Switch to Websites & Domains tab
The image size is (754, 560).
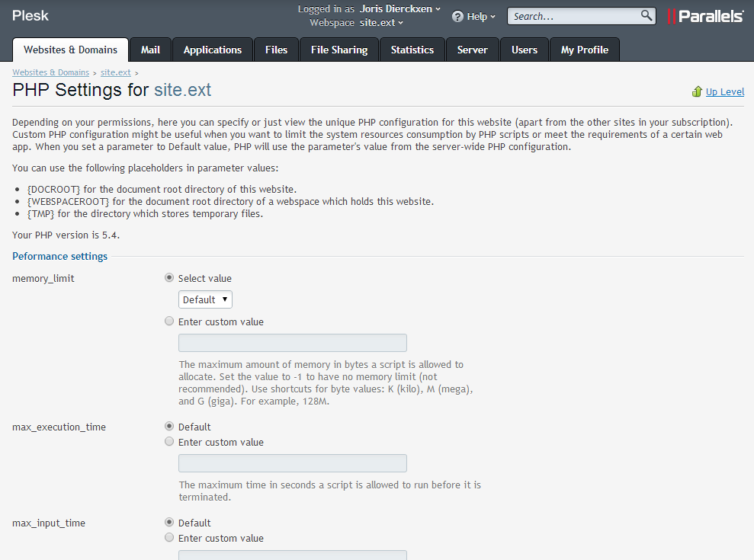click(x=70, y=50)
